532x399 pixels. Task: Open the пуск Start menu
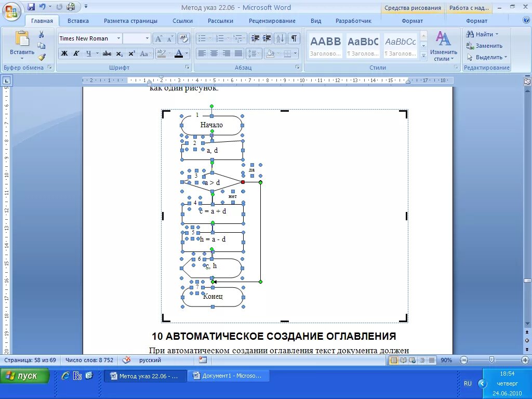[x=24, y=376]
